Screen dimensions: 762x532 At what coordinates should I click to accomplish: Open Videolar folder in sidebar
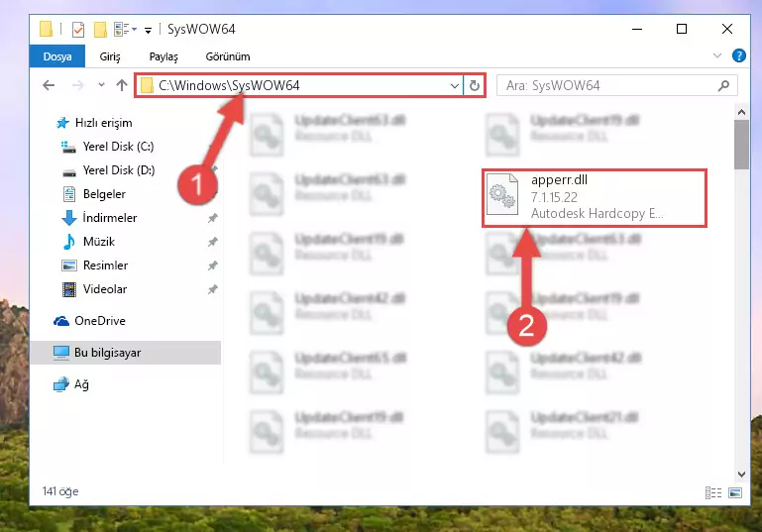tap(104, 289)
